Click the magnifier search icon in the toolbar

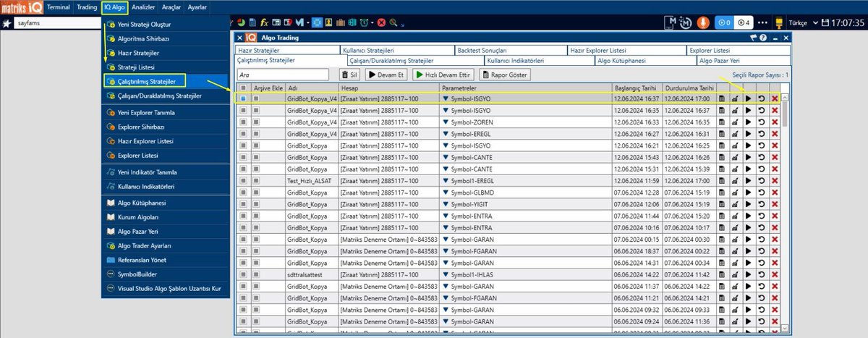(x=393, y=23)
